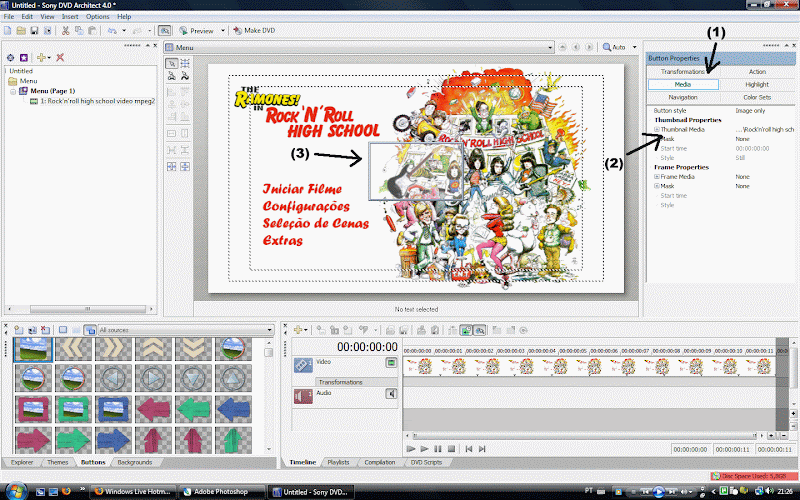Click the Image only button style value
Image resolution: width=800 pixels, height=500 pixels.
point(751,111)
